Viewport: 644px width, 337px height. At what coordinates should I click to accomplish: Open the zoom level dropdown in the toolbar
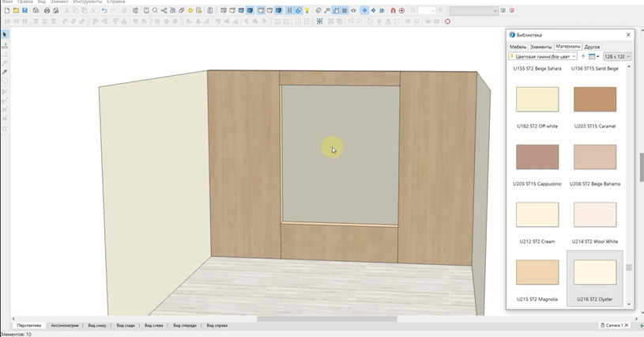pyautogui.click(x=432, y=11)
